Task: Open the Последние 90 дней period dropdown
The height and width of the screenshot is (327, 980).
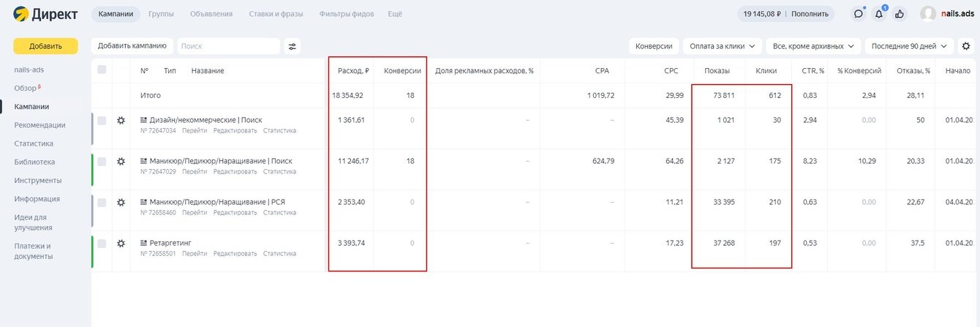Action: (x=908, y=46)
